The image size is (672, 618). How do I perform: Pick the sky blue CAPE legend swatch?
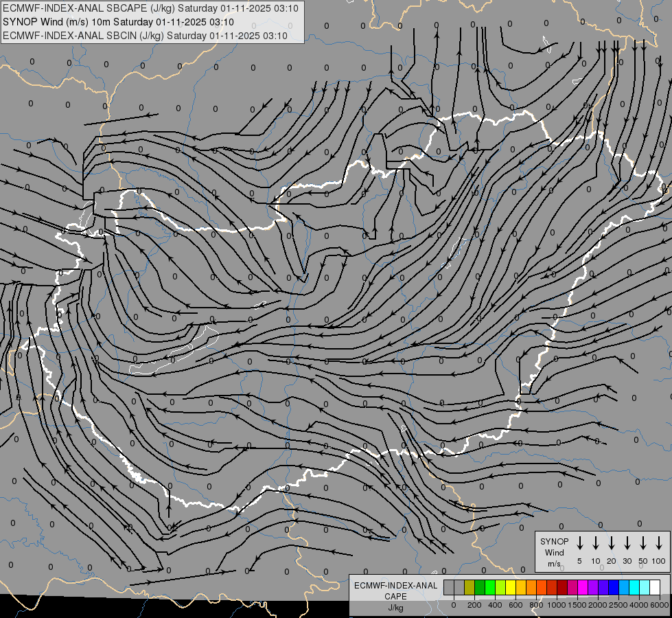pyautogui.click(x=623, y=588)
